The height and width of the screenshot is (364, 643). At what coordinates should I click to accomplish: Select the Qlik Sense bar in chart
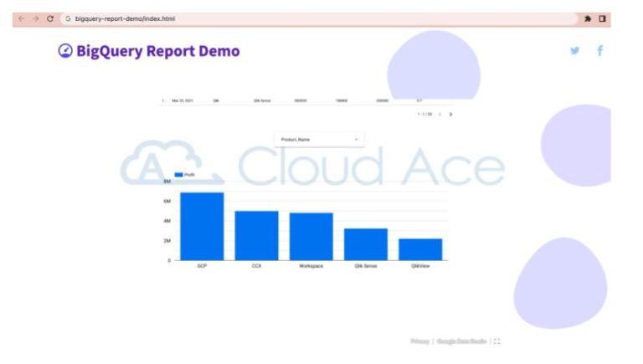point(366,244)
